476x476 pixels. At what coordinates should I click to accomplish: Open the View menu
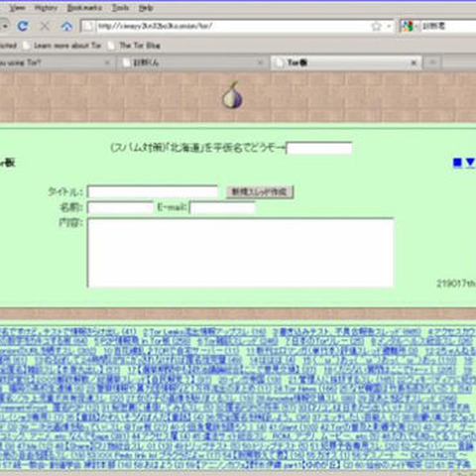(x=17, y=8)
